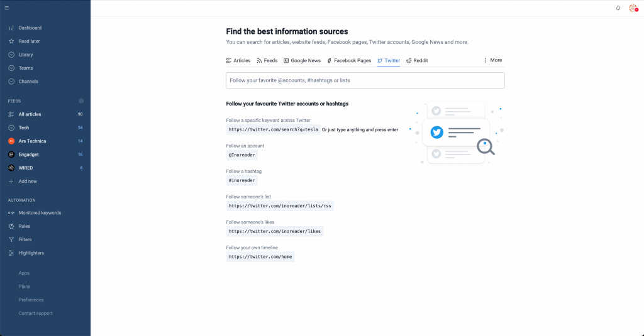Open Feeds settings gear icon
644x336 pixels.
pos(81,101)
